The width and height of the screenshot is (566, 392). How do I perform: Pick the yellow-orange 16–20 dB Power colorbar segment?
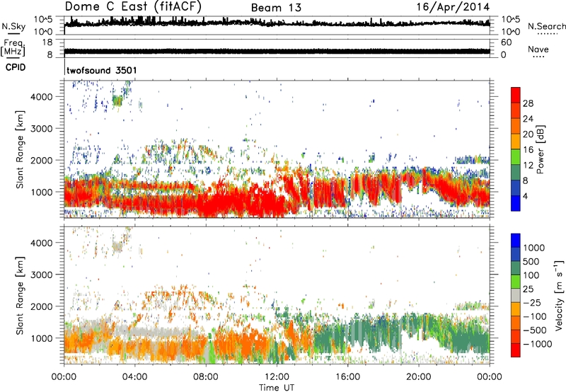click(516, 142)
